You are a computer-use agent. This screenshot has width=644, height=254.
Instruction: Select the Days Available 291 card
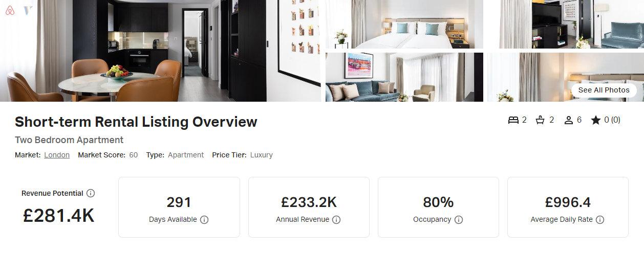coord(179,207)
